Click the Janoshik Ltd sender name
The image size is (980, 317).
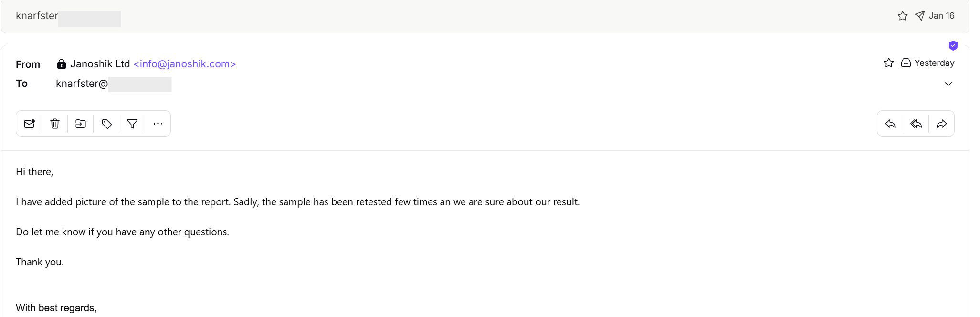100,64
